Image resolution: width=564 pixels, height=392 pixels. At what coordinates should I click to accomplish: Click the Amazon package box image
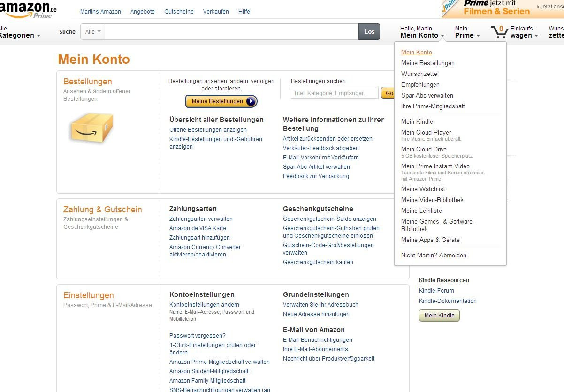point(91,128)
